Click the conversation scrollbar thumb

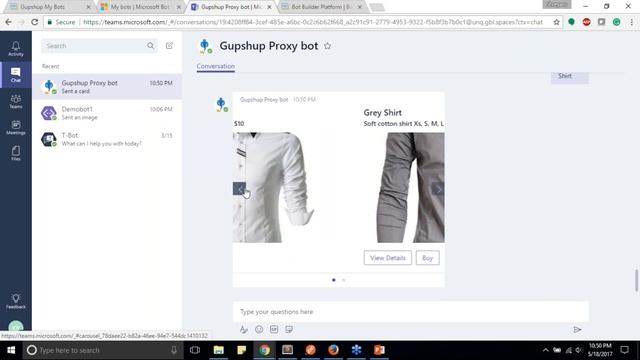636,280
